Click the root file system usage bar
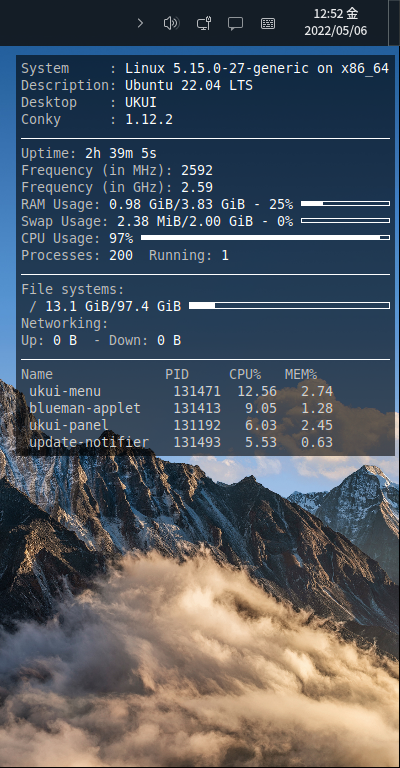The width and height of the screenshot is (400, 768). 289,306
